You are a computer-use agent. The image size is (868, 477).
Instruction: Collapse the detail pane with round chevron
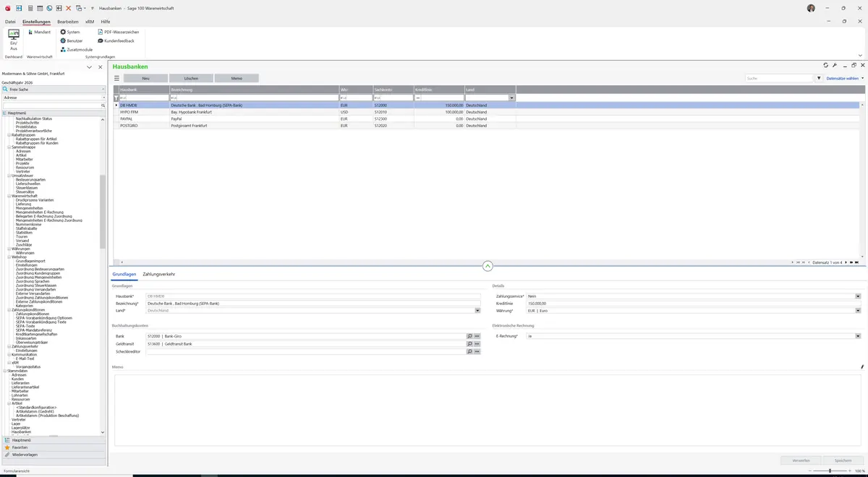(488, 266)
